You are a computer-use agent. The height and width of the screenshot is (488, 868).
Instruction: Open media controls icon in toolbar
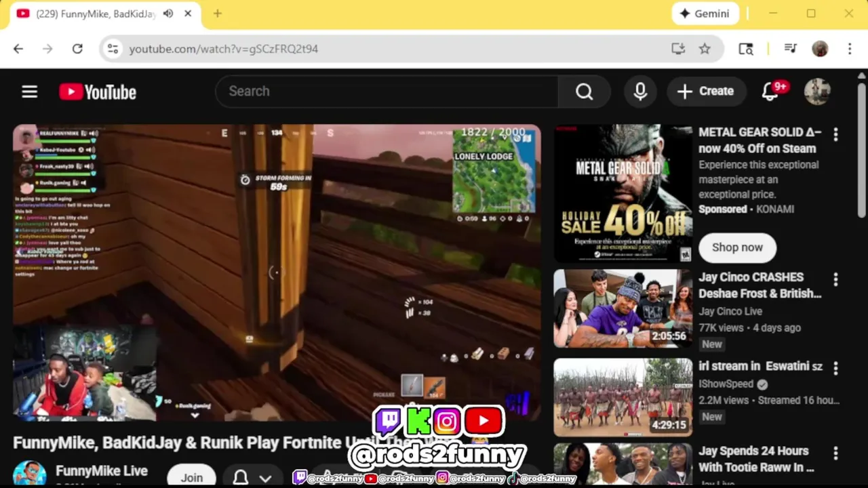coord(790,49)
